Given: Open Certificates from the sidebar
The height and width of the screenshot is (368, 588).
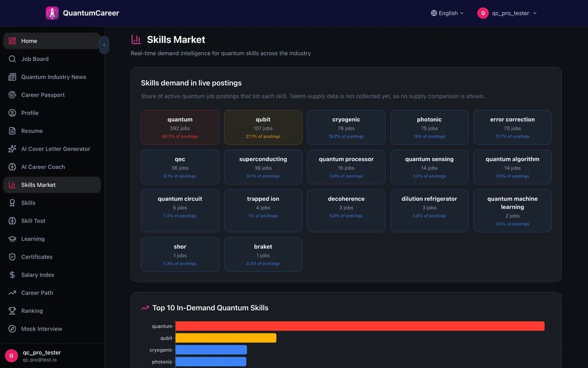Looking at the screenshot, I should click(x=52, y=257).
